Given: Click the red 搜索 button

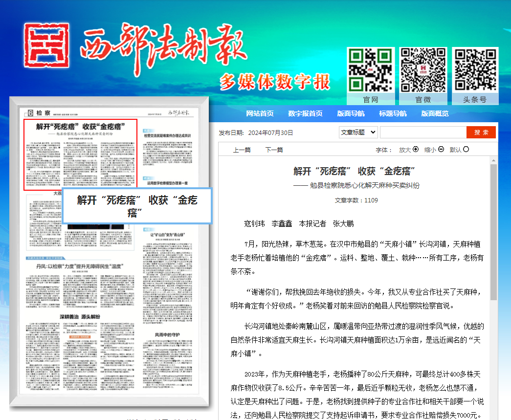Looking at the screenshot, I should (481, 133).
